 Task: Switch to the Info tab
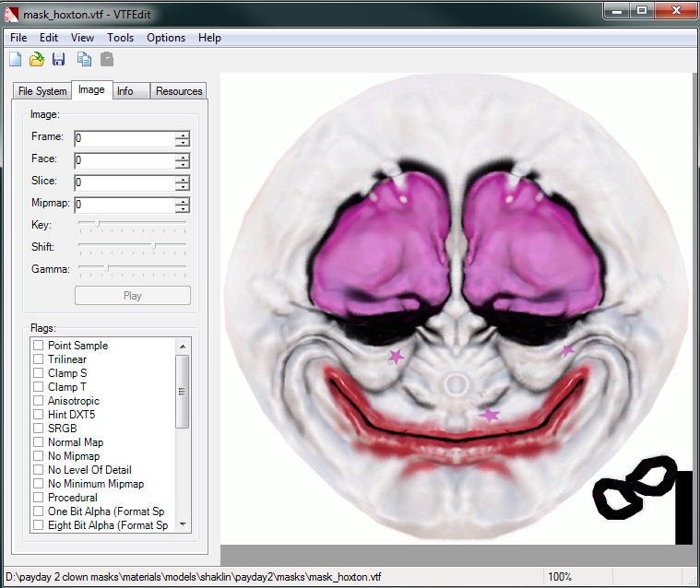tap(131, 91)
